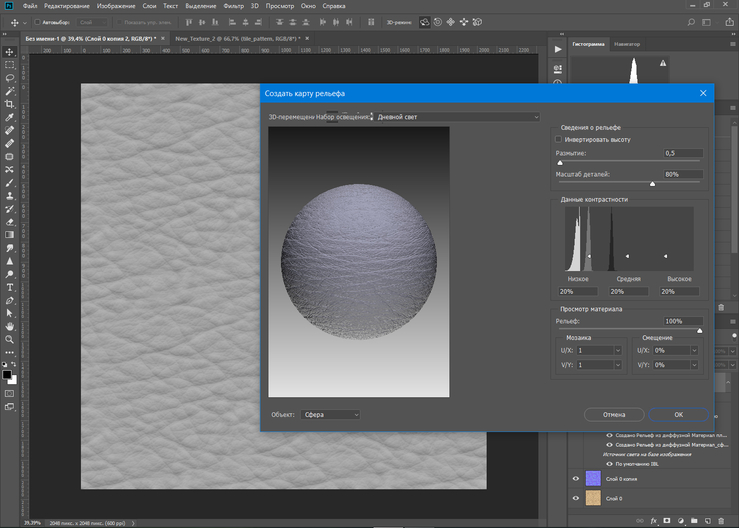Open Смещение V/Y dropdown
739x528 pixels.
click(x=694, y=365)
